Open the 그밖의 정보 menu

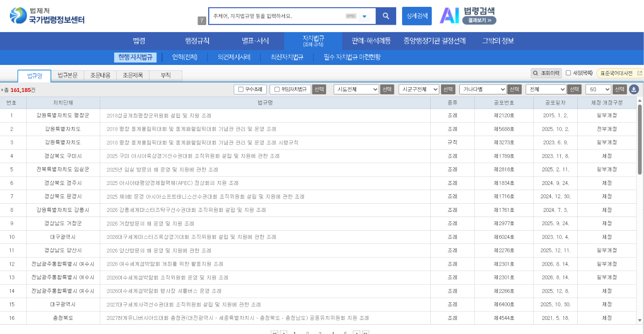[498, 41]
